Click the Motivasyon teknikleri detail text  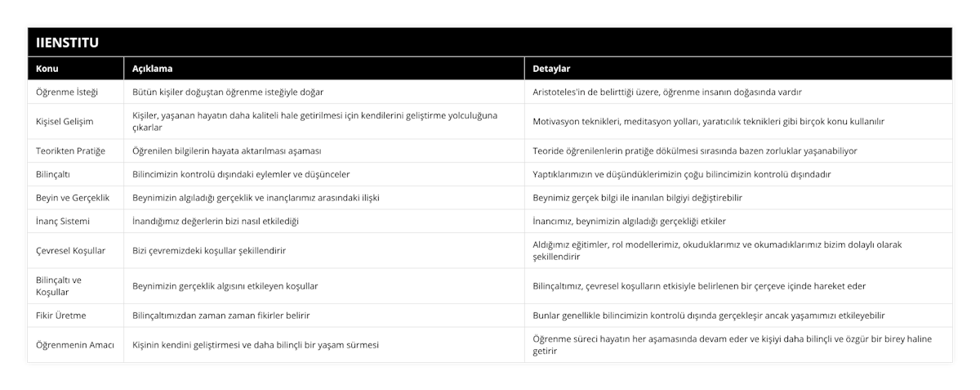pyautogui.click(x=708, y=121)
